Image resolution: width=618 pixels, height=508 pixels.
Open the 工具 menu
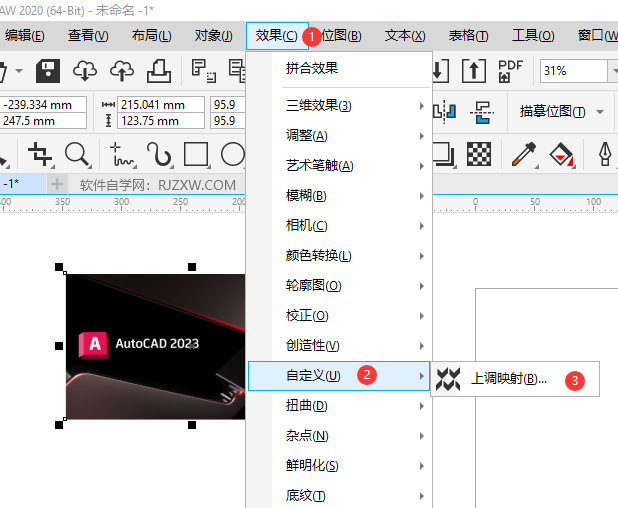coord(533,36)
